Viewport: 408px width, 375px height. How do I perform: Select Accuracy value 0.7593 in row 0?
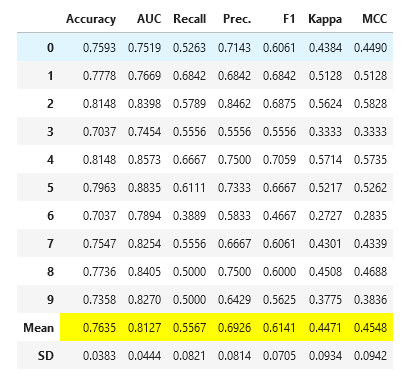click(x=99, y=48)
